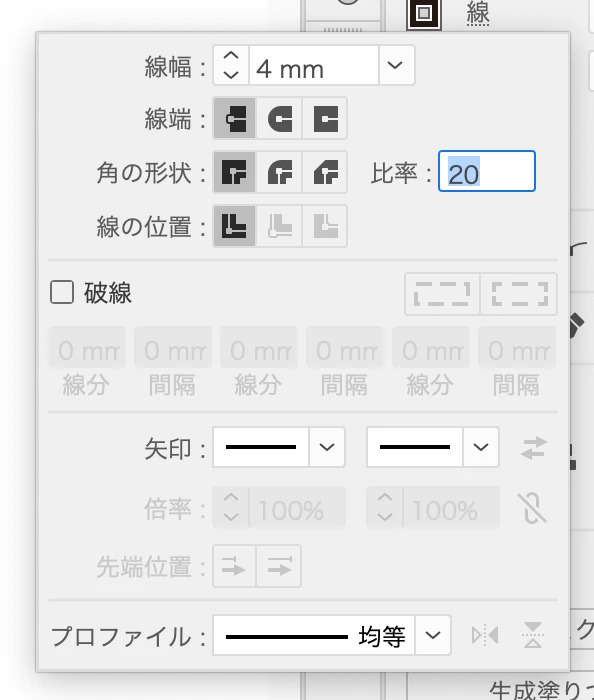Open the プロファイル width profile dropdown
Screen dimensions: 594x700
click(x=432, y=635)
